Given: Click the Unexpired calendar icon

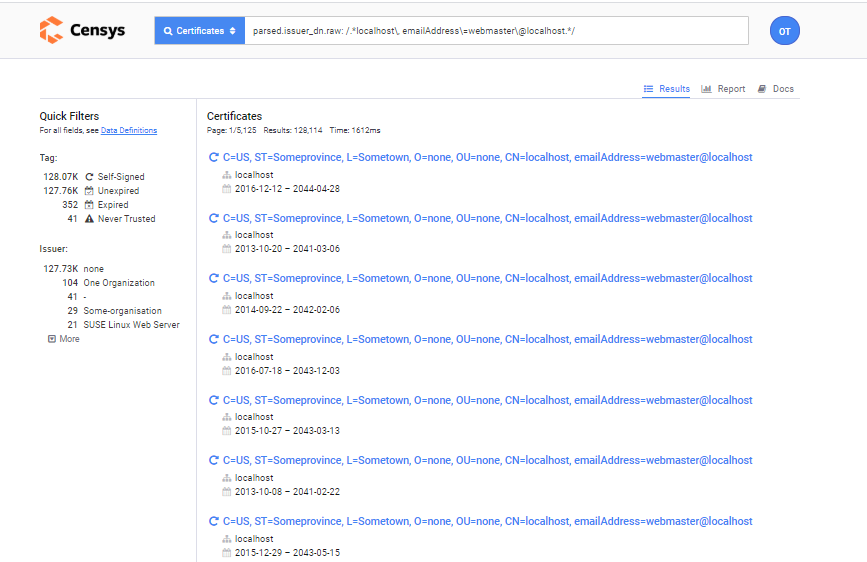Looking at the screenshot, I should click(89, 191).
